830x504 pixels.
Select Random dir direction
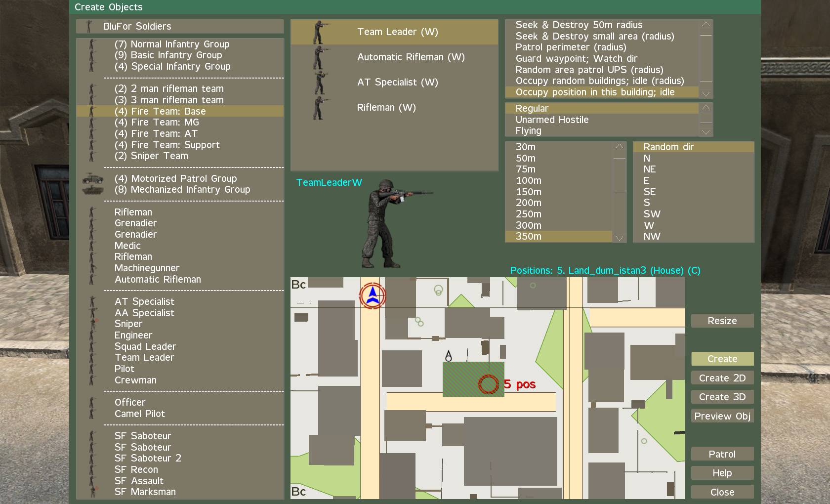(694, 147)
